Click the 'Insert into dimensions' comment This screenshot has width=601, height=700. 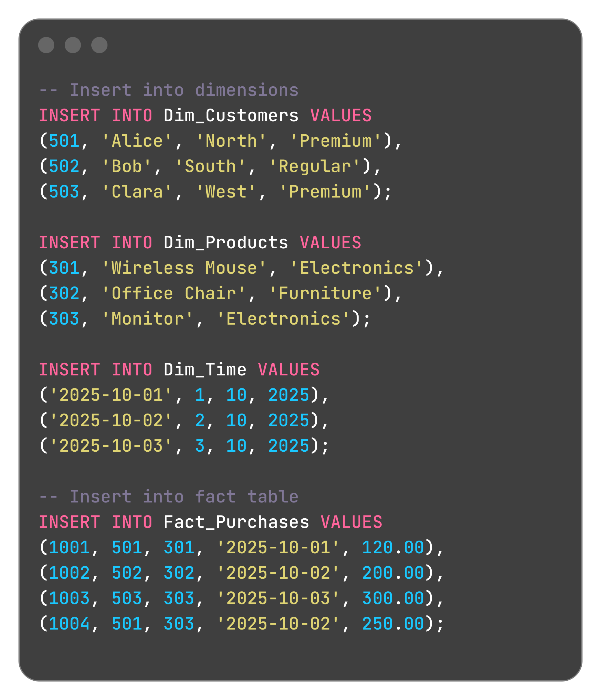[x=169, y=90]
